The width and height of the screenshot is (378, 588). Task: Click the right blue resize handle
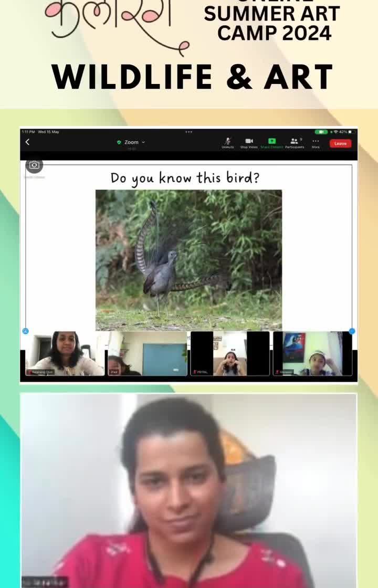(x=352, y=331)
